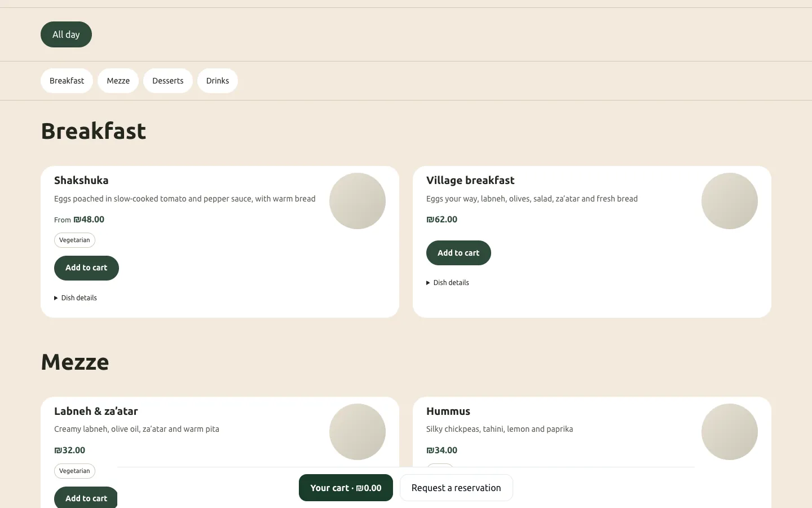Expand Dish details for Village breakfast
The width and height of the screenshot is (812, 508).
[448, 283]
